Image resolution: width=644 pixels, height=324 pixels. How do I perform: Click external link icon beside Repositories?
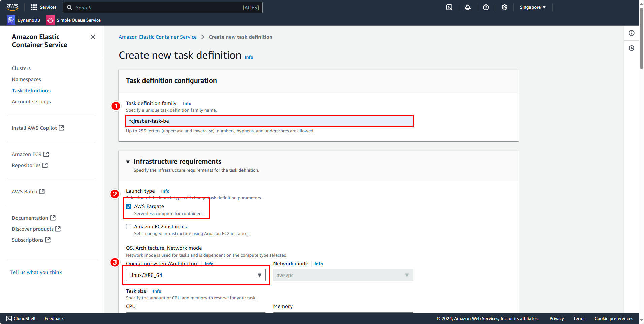point(45,165)
